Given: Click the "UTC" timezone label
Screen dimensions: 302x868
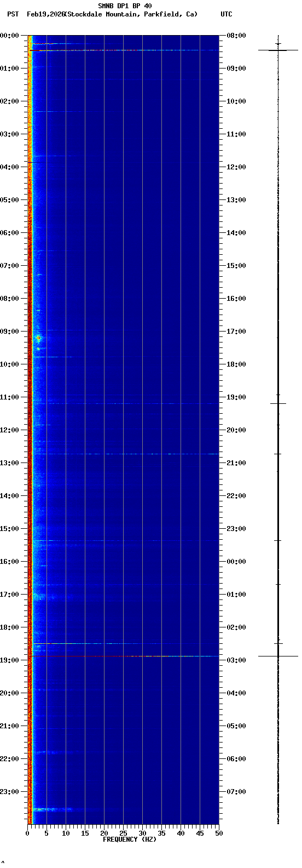Looking at the screenshot, I should [226, 14].
